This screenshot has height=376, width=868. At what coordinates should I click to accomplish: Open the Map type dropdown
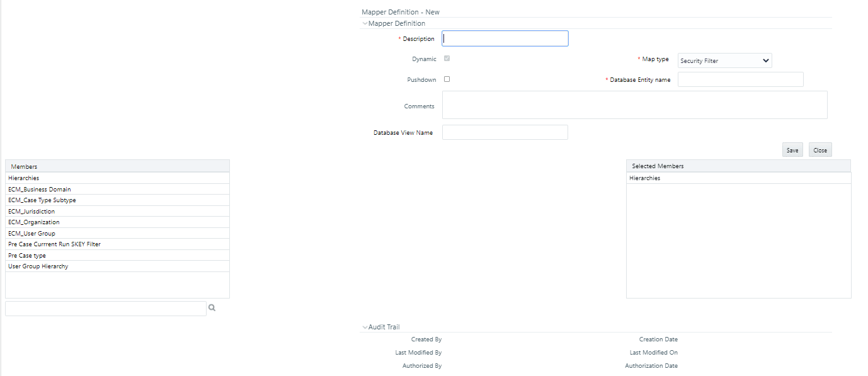tap(724, 60)
